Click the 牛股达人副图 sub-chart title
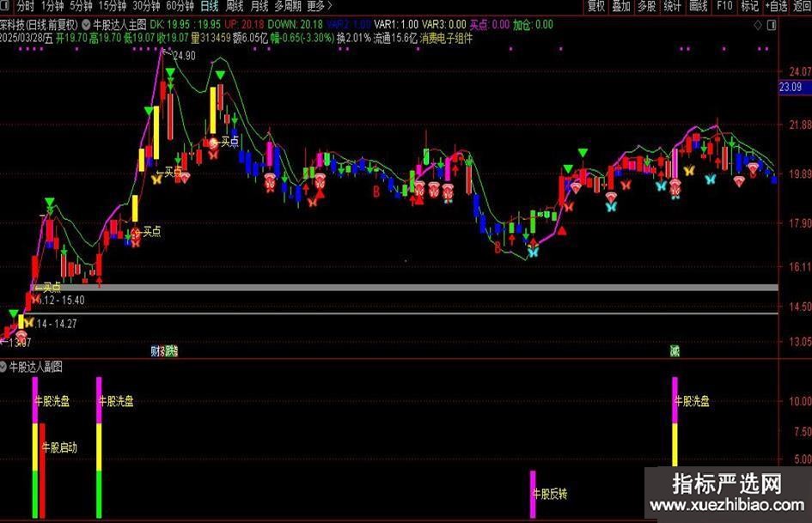812x523 pixels. click(x=36, y=368)
